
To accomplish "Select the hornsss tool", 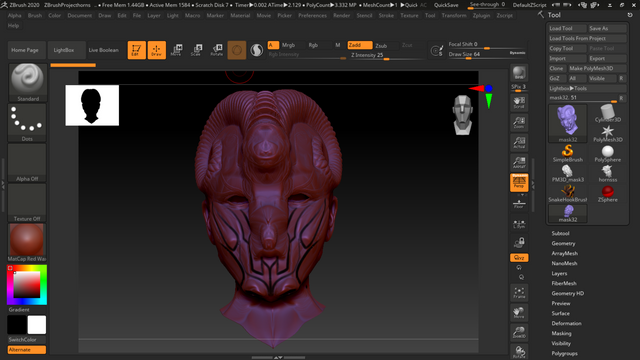I will click(607, 173).
